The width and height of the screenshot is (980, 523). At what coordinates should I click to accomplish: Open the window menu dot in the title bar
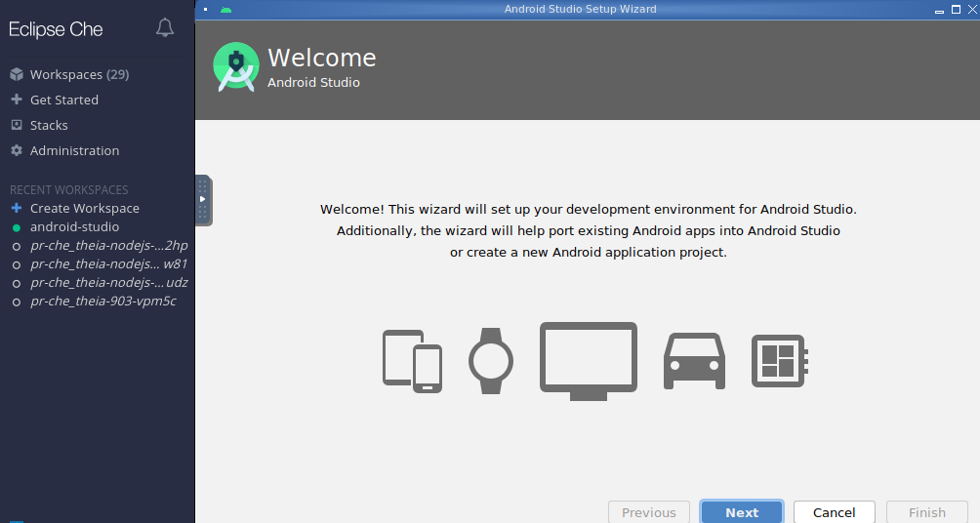point(206,10)
